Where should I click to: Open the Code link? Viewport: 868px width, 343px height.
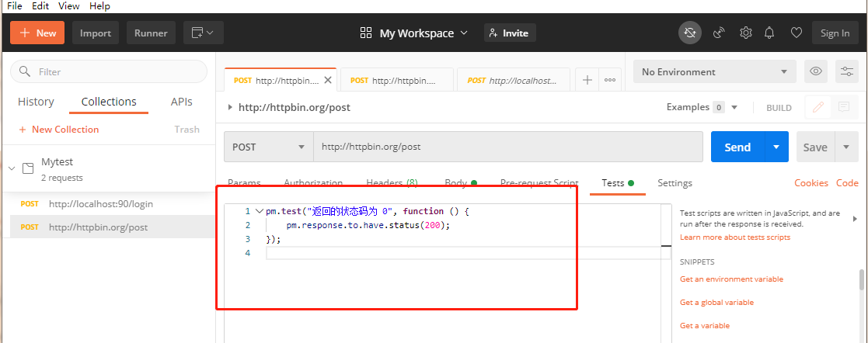847,183
